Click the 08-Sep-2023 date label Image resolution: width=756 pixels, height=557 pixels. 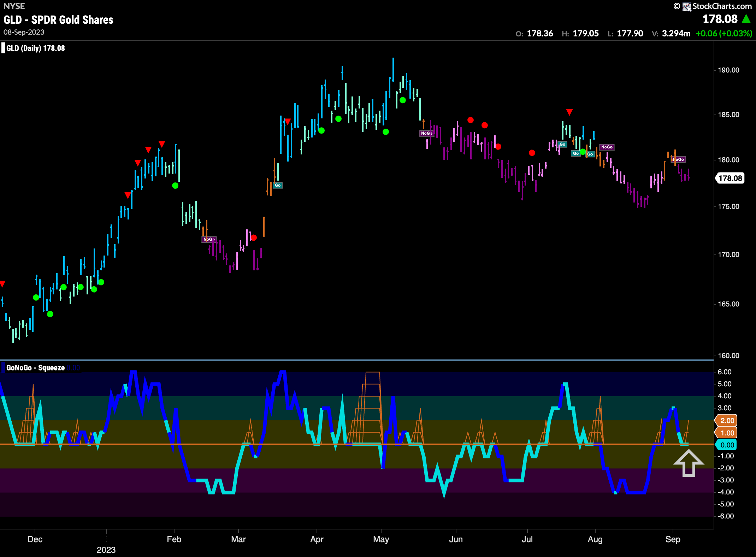point(24,32)
